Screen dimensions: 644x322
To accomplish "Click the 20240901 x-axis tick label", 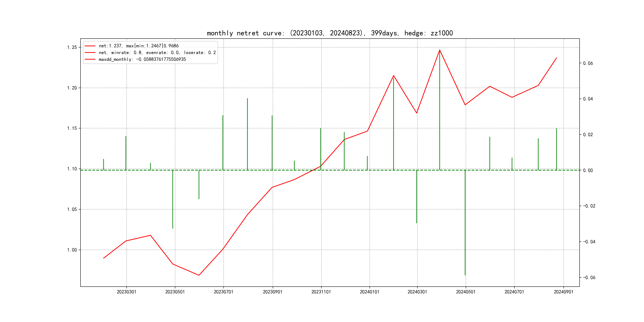I will point(563,292).
